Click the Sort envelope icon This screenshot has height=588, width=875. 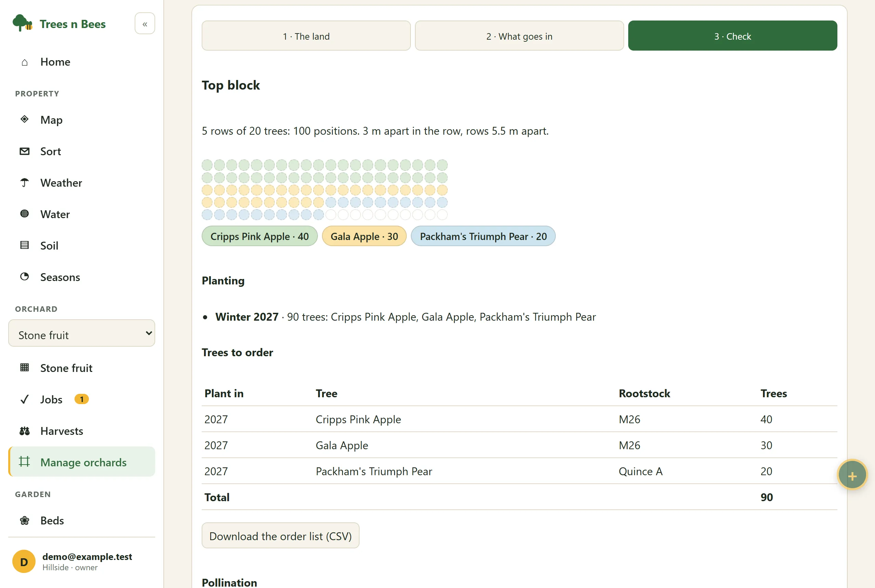tap(24, 151)
